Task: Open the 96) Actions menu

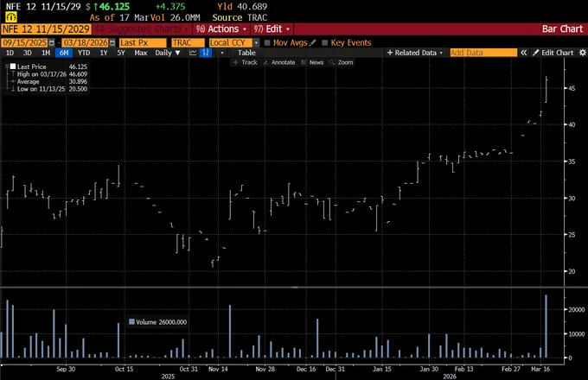Action: click(x=221, y=29)
